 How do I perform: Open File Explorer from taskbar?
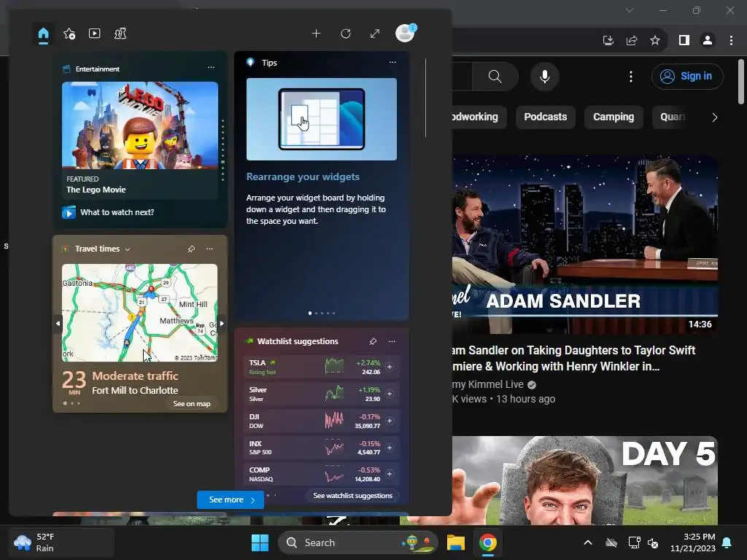tap(455, 542)
